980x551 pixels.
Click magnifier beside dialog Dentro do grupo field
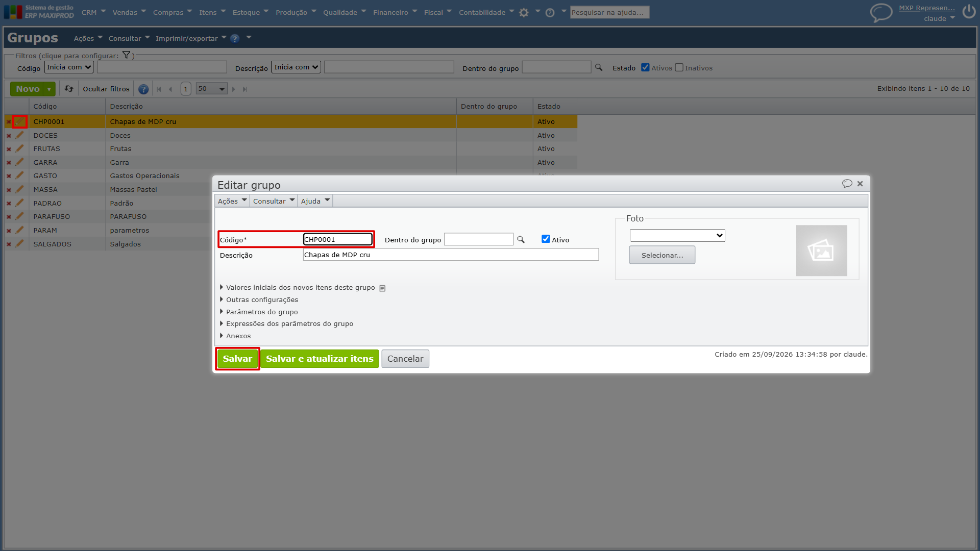pos(521,239)
